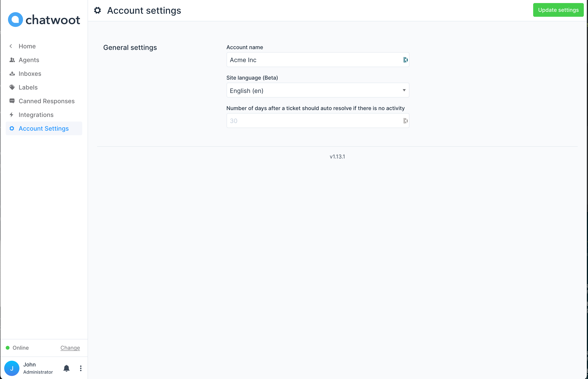This screenshot has width=588, height=379.
Task: Click the Canned Responses speech bubble icon
Action: tap(12, 101)
